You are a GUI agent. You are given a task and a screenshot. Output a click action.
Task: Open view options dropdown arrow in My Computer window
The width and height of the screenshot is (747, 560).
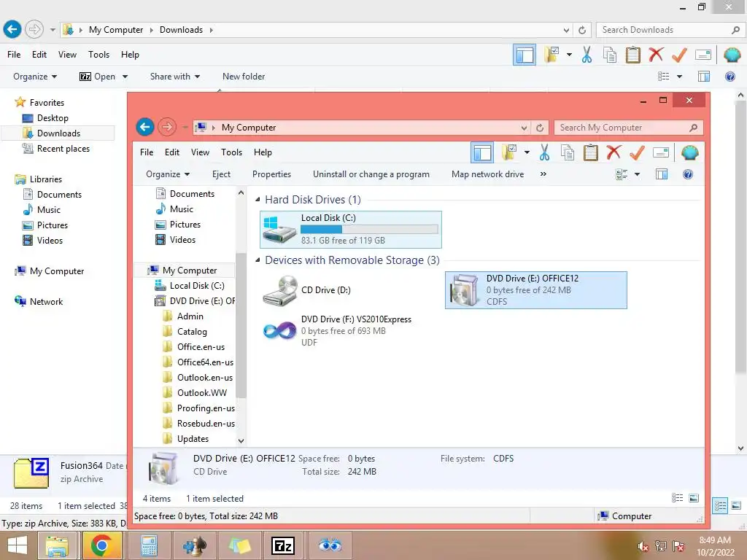point(637,174)
